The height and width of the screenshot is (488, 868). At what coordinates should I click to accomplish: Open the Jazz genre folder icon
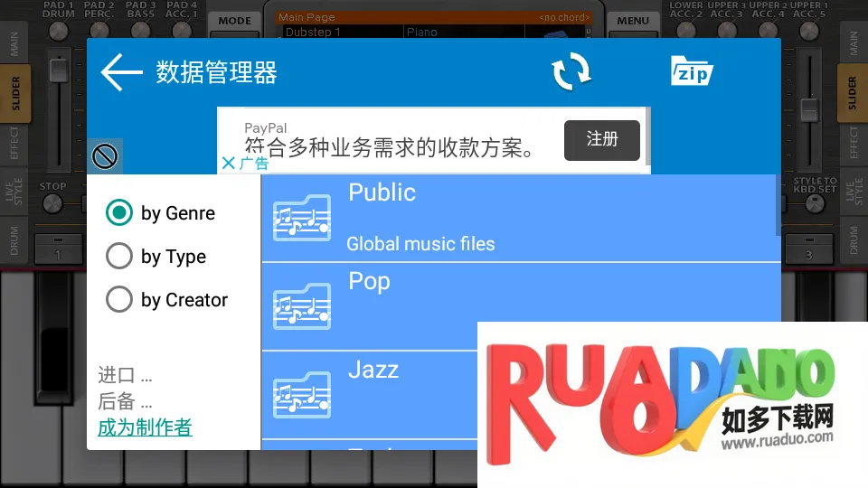point(302,395)
